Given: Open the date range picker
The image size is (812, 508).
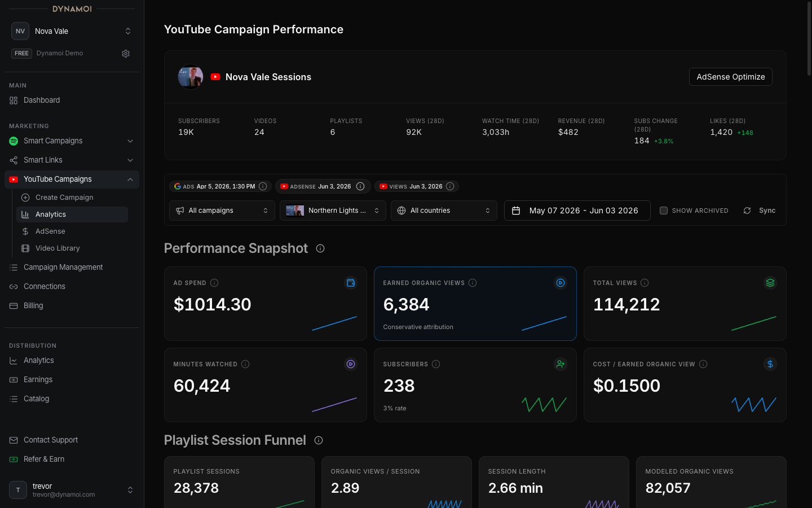Looking at the screenshot, I should point(577,211).
